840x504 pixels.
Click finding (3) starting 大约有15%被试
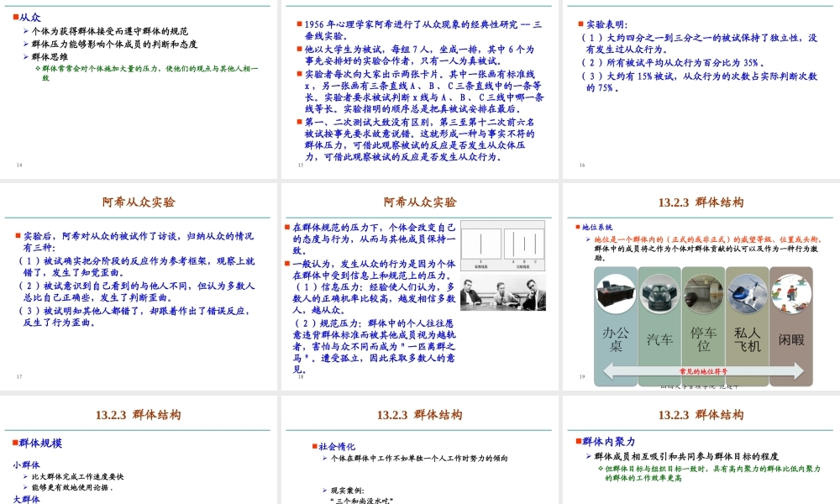click(x=699, y=82)
